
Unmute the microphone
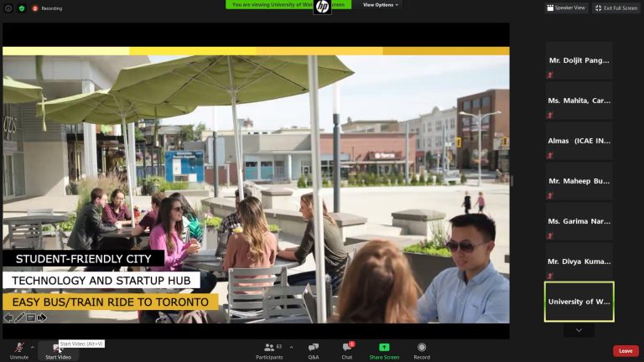19,351
